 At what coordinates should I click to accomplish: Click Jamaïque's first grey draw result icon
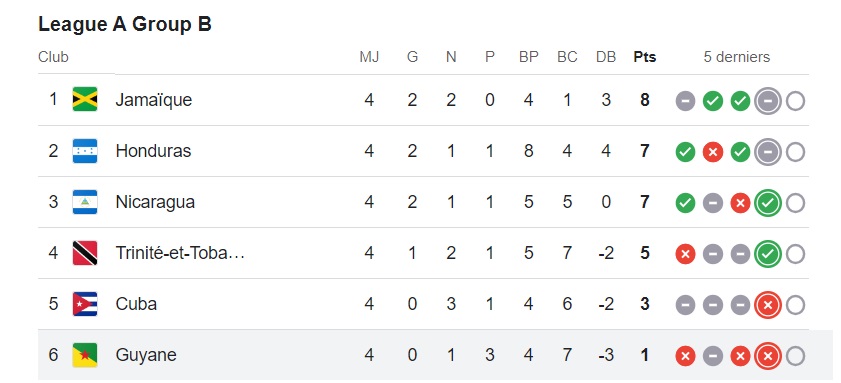685,101
